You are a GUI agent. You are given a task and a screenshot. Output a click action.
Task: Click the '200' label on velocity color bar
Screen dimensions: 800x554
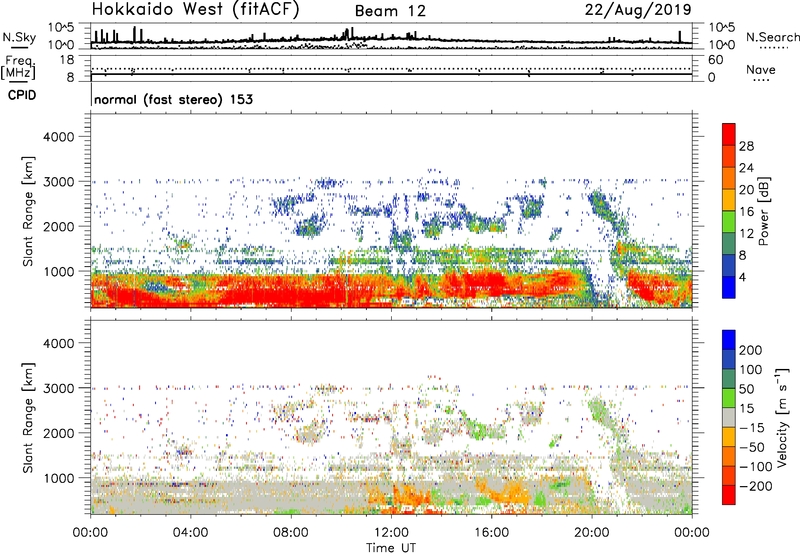coord(751,350)
